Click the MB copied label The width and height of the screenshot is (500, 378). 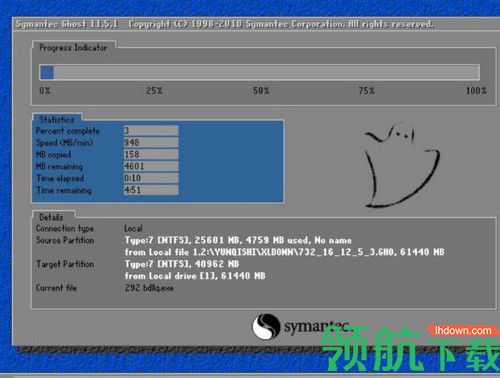coord(53,155)
